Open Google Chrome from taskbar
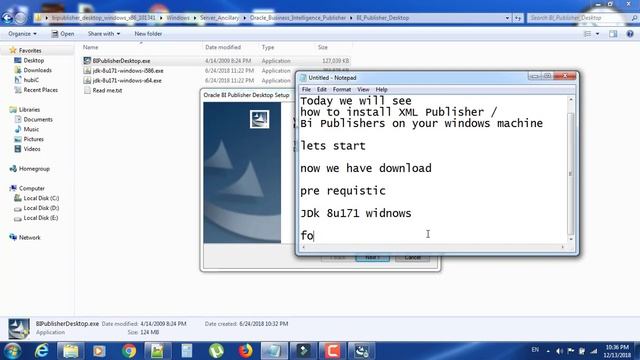Viewport: 640px width, 360px height. click(129, 351)
